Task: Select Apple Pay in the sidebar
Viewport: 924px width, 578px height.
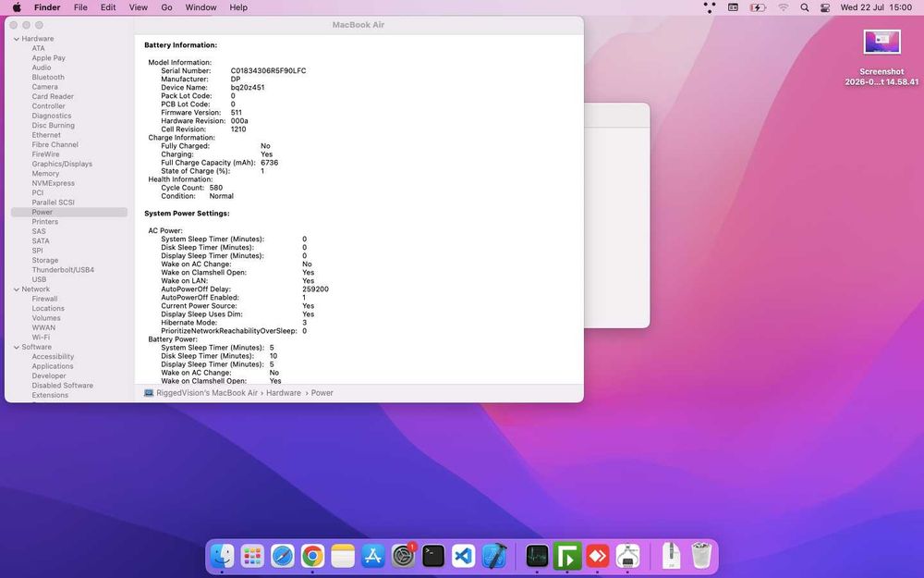Action: click(48, 57)
